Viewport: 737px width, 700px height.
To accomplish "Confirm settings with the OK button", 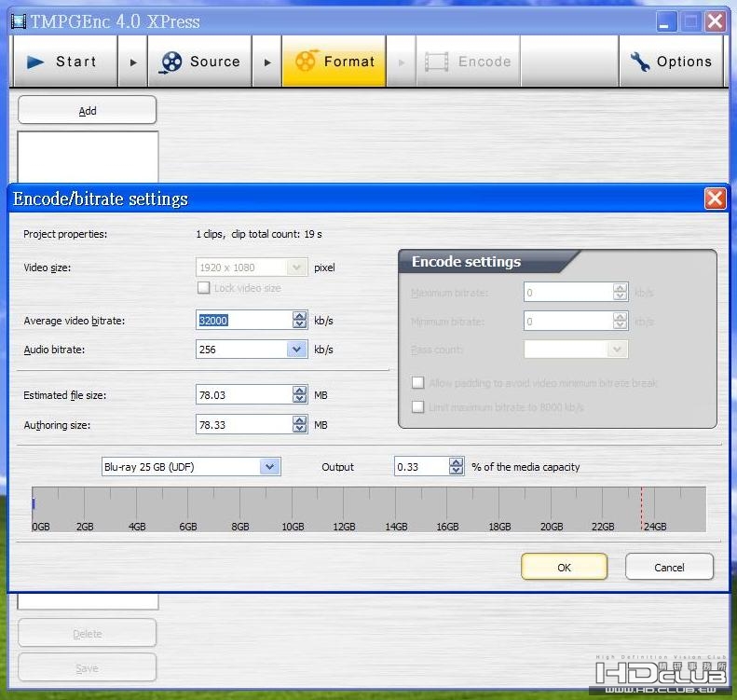I will (x=564, y=567).
